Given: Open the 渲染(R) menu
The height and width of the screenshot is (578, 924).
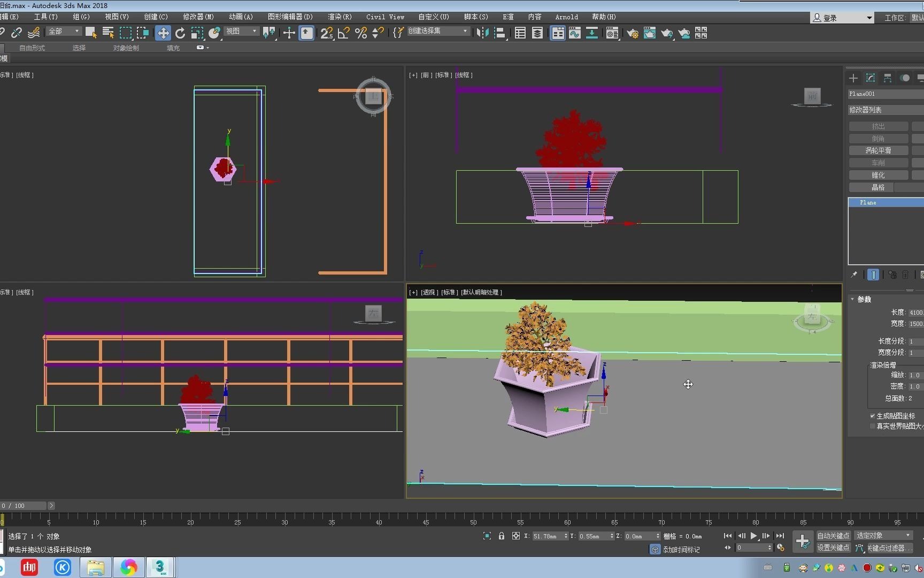Looking at the screenshot, I should (340, 17).
